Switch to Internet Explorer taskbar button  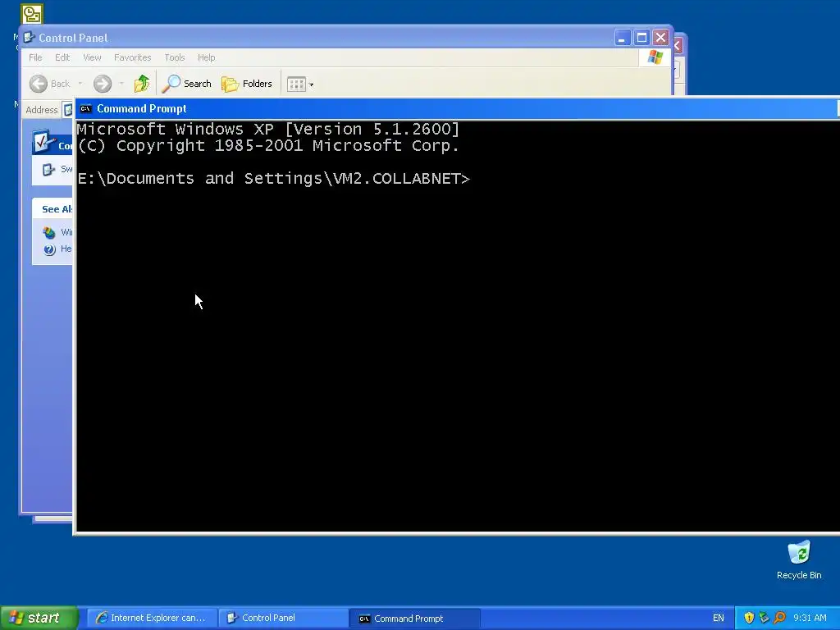click(x=152, y=619)
